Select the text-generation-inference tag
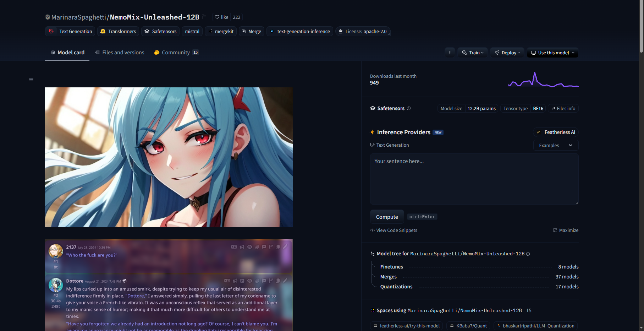Viewport: 644px width, 331px height. tap(300, 31)
